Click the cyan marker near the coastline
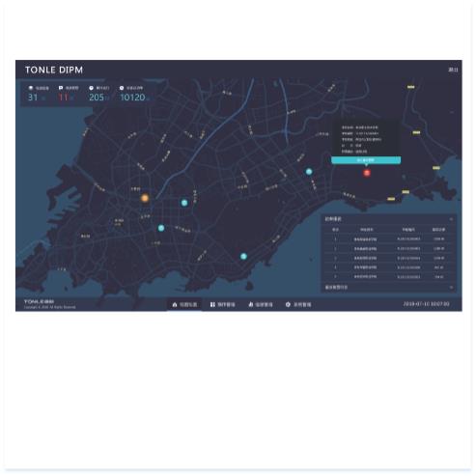Screen dimensions: 476x476 (243, 256)
